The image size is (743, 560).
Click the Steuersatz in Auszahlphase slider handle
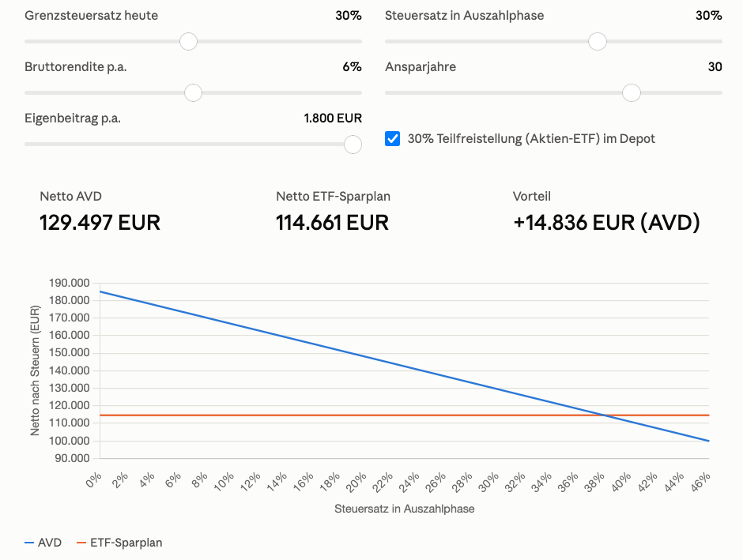(x=598, y=42)
